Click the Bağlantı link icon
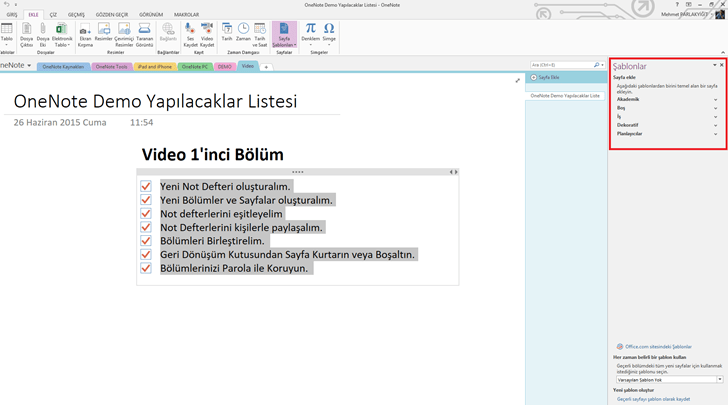The image size is (728, 405). click(x=168, y=33)
